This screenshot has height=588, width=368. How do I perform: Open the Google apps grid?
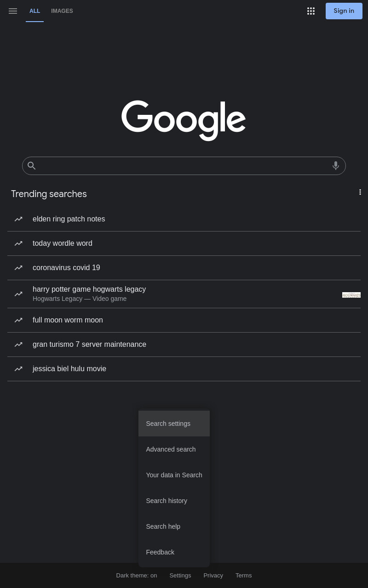(311, 11)
